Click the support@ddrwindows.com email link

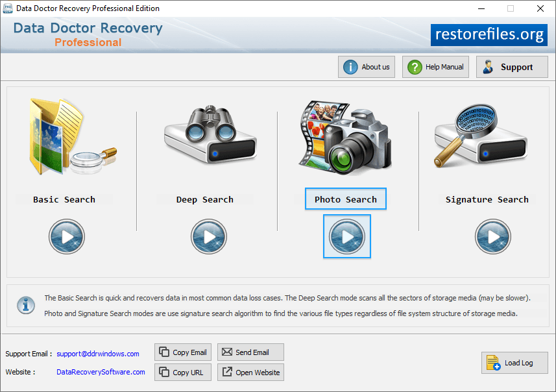click(98, 354)
